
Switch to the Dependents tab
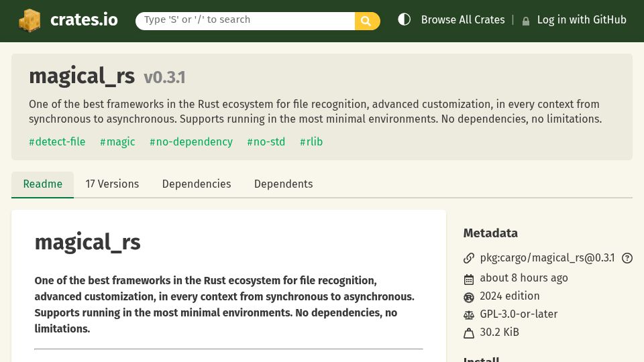tap(283, 184)
